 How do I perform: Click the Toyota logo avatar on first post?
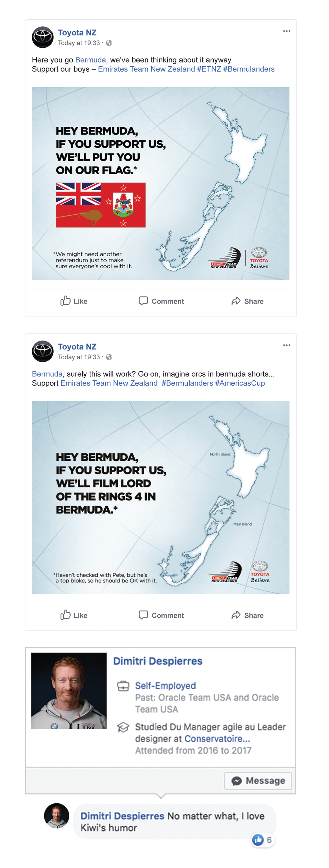click(x=42, y=37)
